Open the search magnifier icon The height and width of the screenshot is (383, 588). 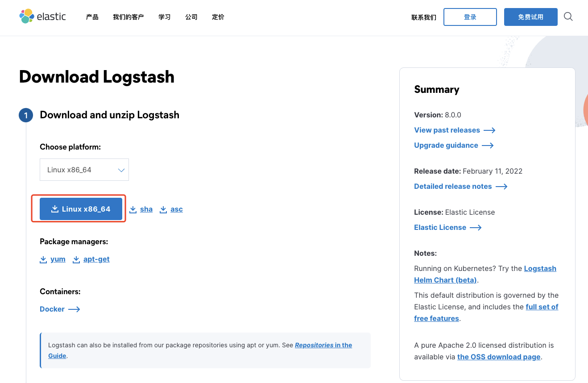coord(568,17)
